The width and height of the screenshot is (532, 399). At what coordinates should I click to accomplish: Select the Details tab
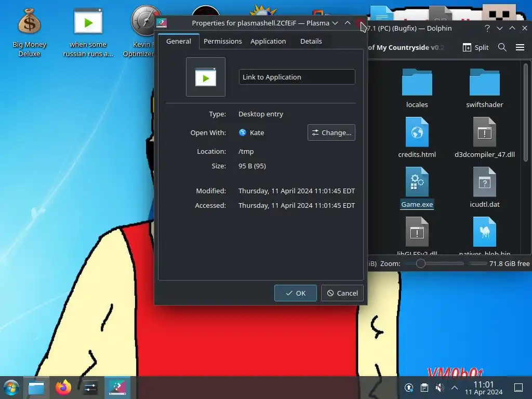click(x=311, y=42)
